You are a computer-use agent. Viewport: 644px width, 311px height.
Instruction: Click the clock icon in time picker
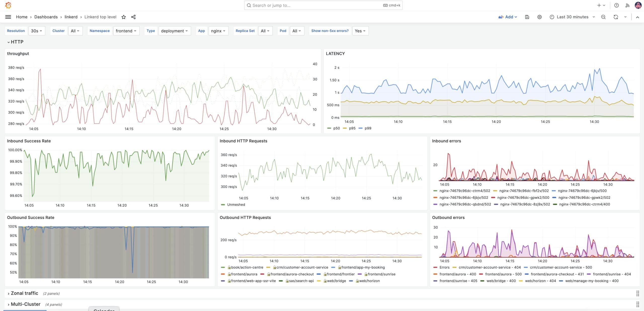pyautogui.click(x=552, y=17)
